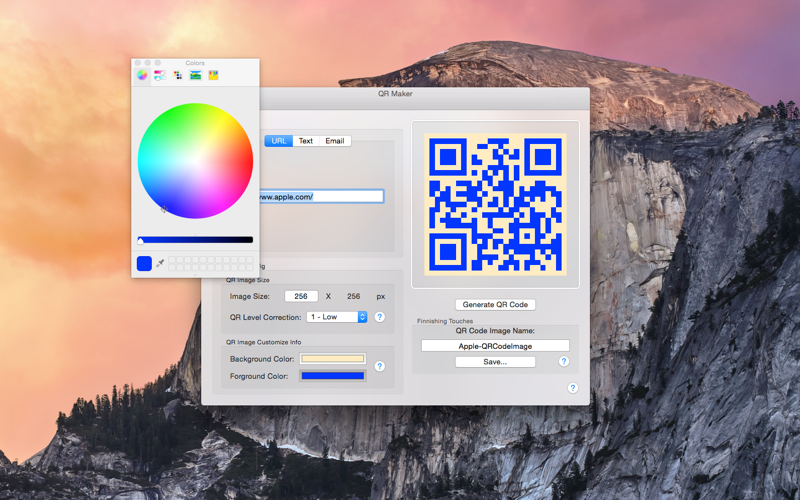
Task: Switch to the Email tab
Action: [x=335, y=141]
